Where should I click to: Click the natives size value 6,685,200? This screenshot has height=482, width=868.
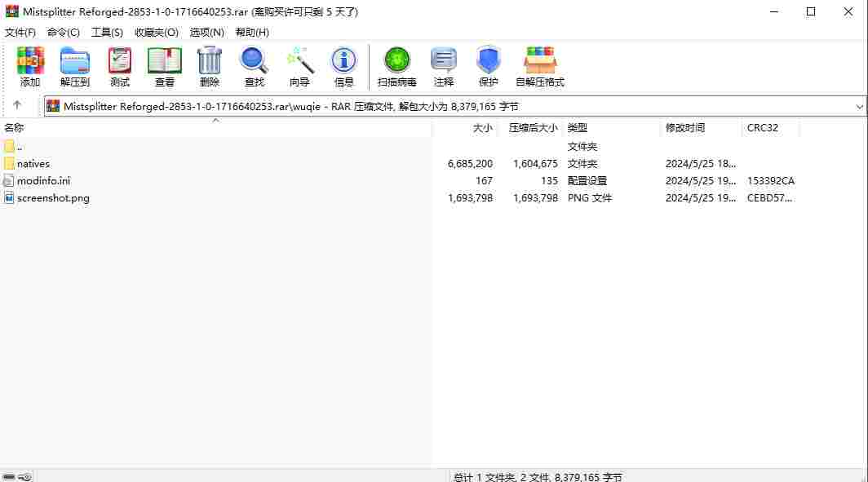[470, 164]
